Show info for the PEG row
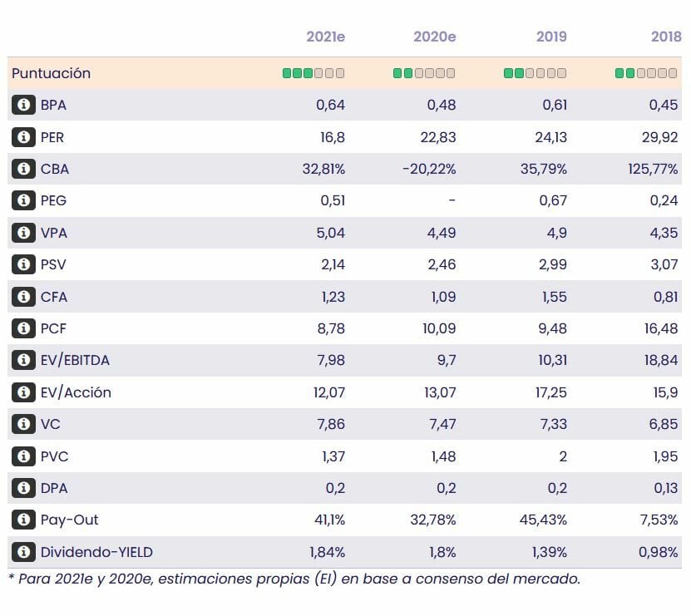The height and width of the screenshot is (616, 691). pyautogui.click(x=23, y=200)
